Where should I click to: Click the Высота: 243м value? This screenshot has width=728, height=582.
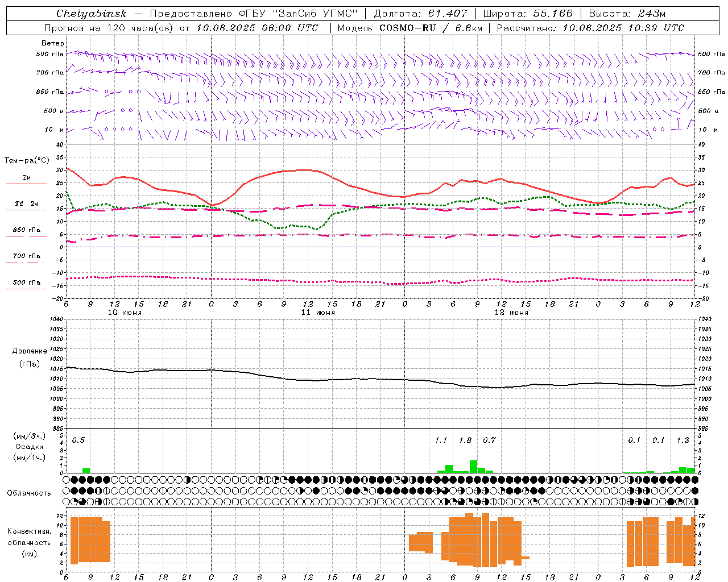(627, 14)
